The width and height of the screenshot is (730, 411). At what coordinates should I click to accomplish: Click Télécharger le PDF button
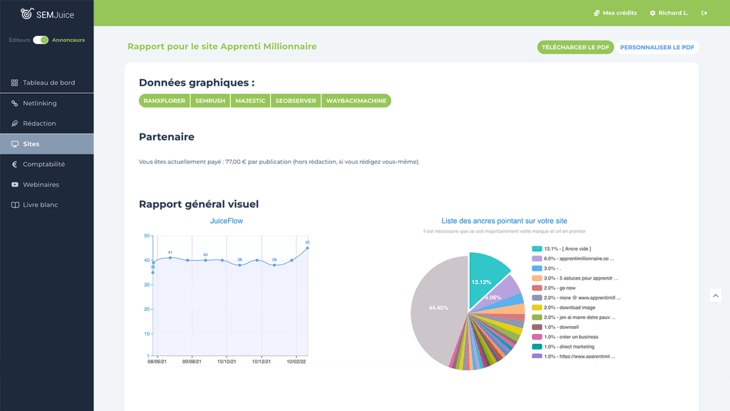coord(575,47)
